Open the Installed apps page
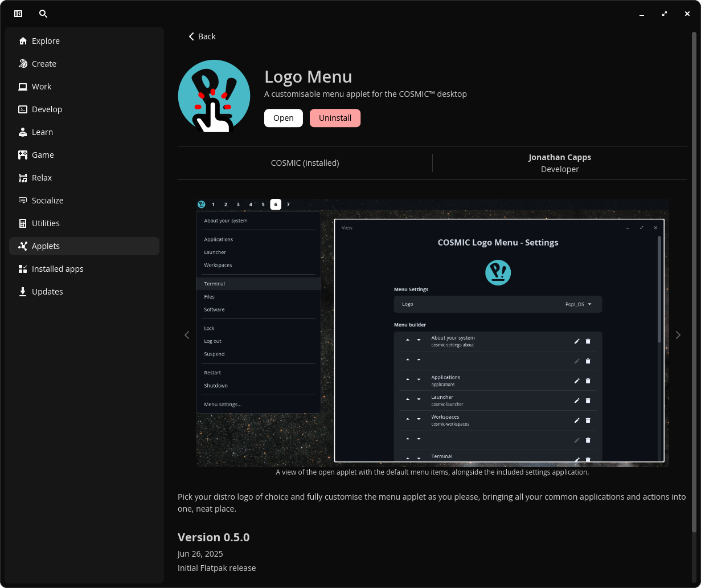The image size is (701, 588). 84,269
